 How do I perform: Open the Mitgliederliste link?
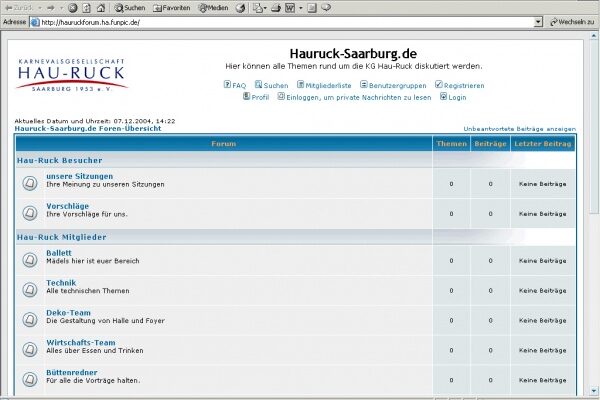tap(328, 86)
